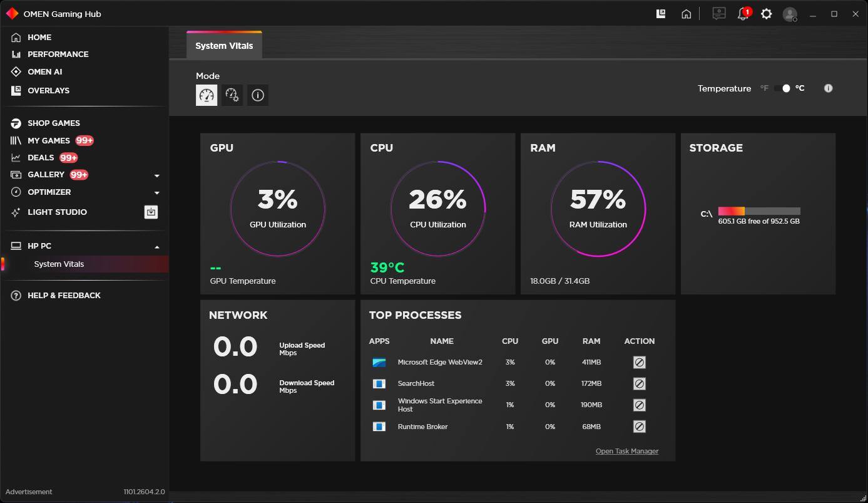End the Runtime Broker process
Screen dimensions: 868x503
639,427
